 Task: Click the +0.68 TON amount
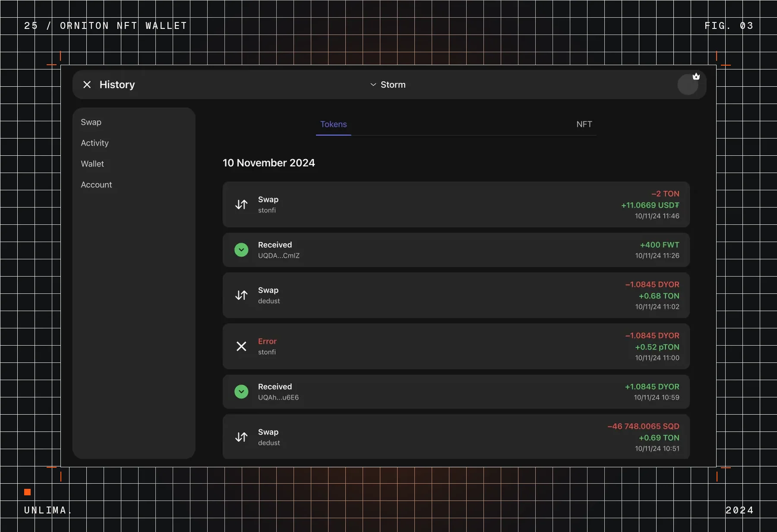coord(659,296)
